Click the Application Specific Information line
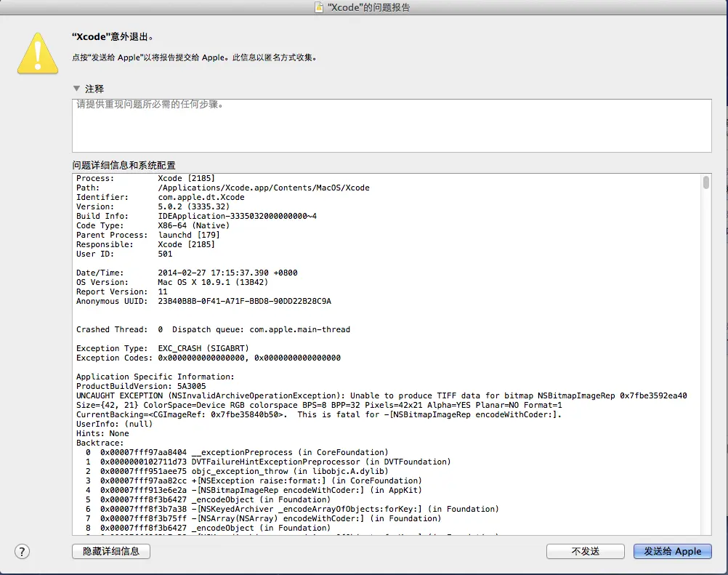728x575 pixels. coord(155,377)
